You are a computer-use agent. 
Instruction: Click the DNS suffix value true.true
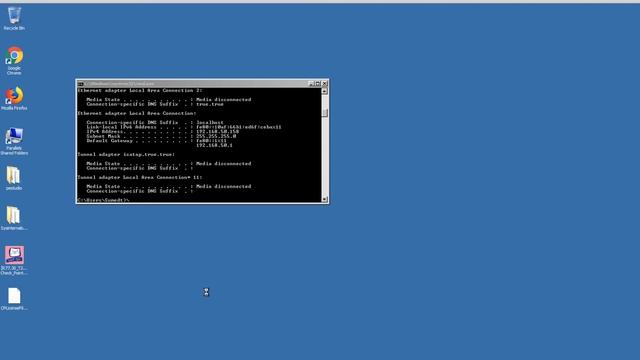[x=210, y=104]
